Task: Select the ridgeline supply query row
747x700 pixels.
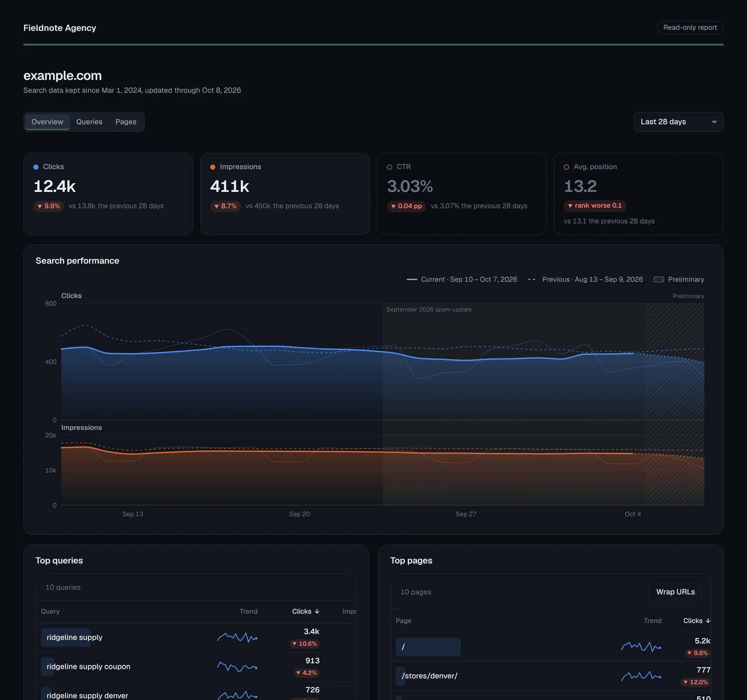Action: click(196, 637)
